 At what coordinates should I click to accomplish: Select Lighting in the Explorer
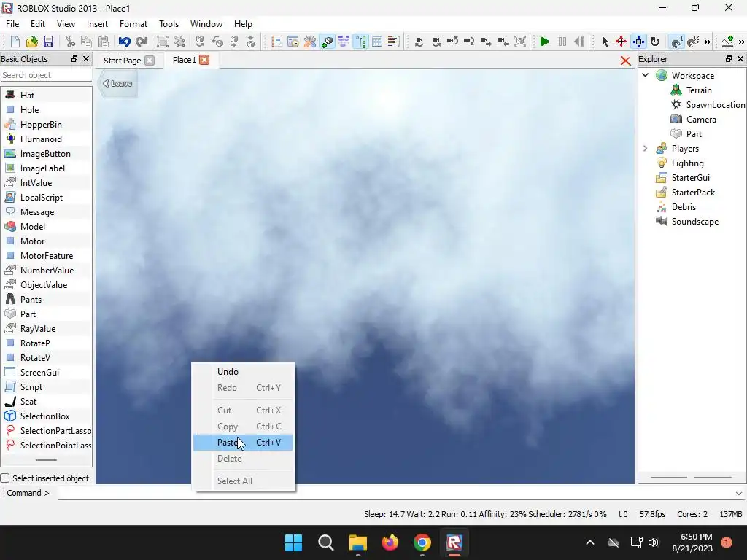pos(687,163)
